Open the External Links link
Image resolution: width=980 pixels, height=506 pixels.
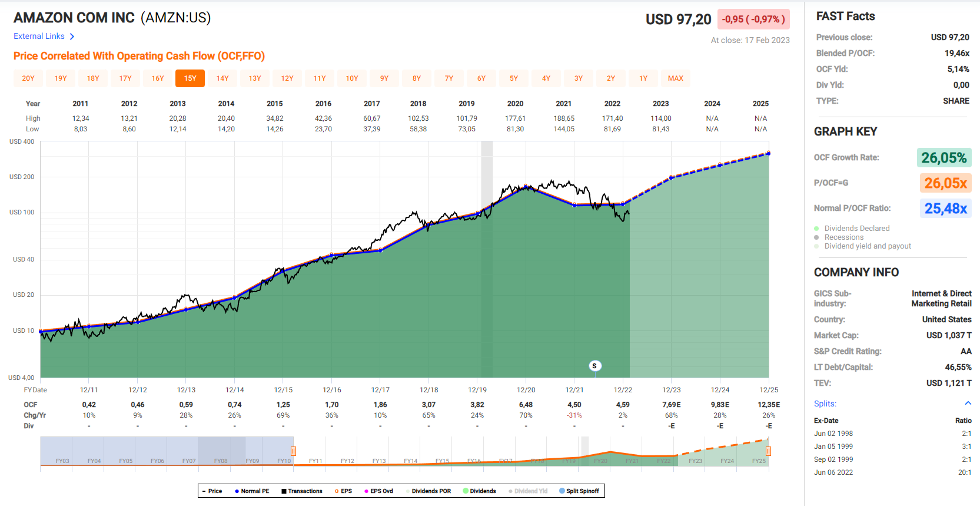39,37
